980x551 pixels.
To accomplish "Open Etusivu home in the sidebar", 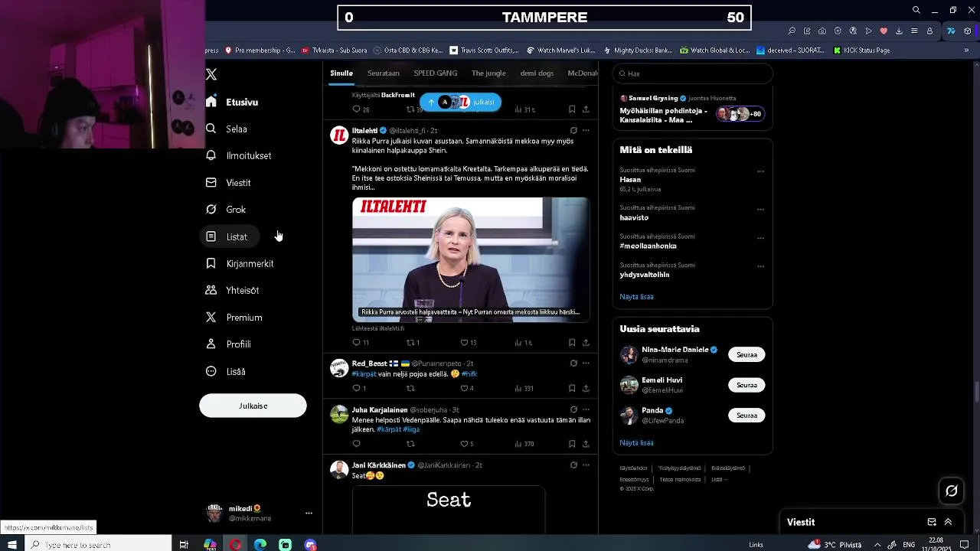I will coord(233,102).
